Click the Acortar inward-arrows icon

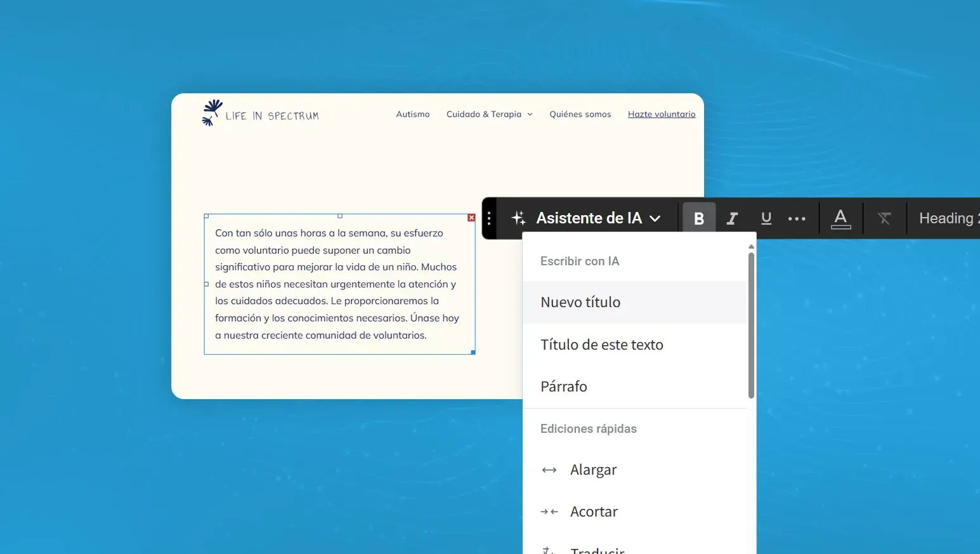549,511
